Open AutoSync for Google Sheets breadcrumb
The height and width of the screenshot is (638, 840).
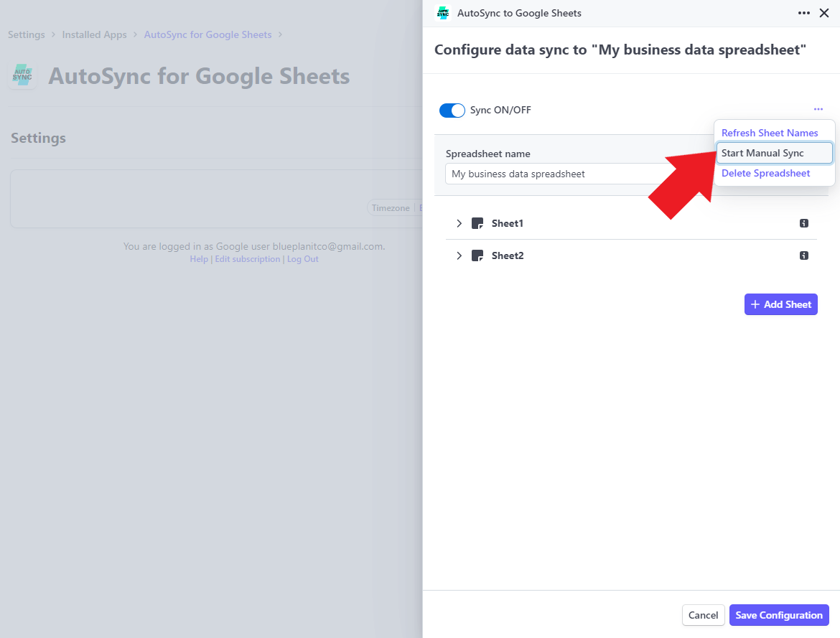point(208,35)
